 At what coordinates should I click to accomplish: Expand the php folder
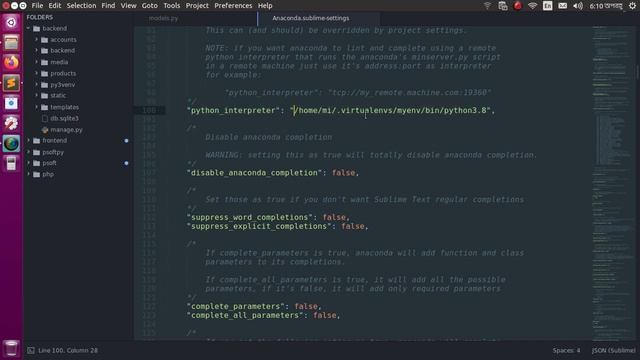pyautogui.click(x=29, y=174)
